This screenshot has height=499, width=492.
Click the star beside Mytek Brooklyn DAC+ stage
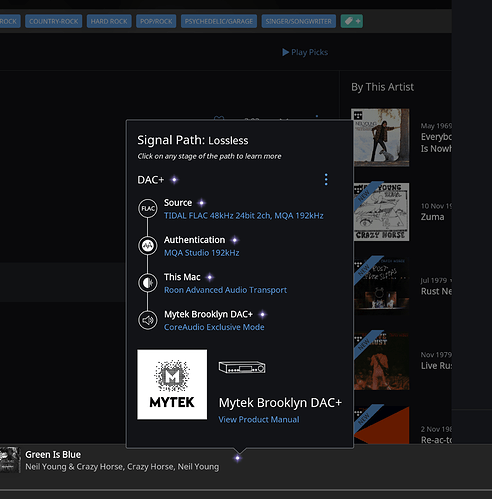point(263,314)
